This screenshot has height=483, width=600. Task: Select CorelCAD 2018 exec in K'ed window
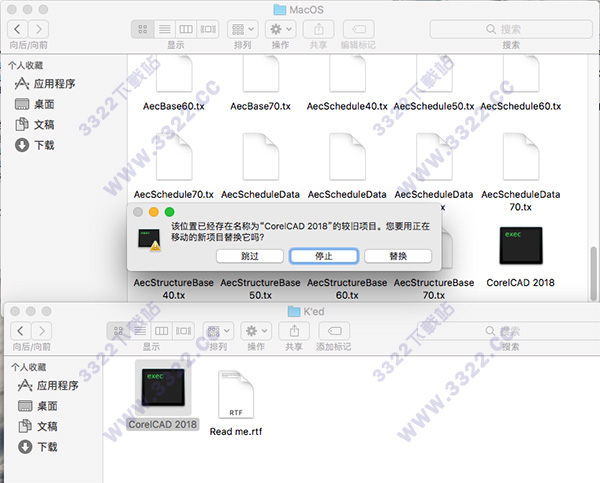pyautogui.click(x=163, y=387)
